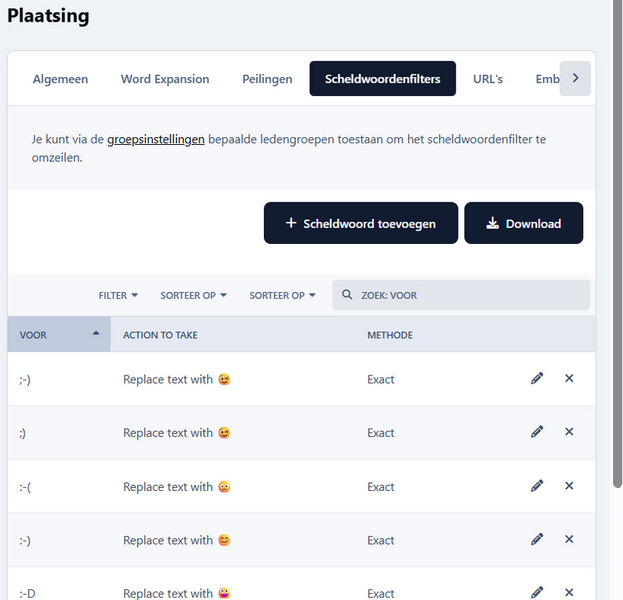Edit the ;-) filter entry
The width and height of the screenshot is (623, 600).
pyautogui.click(x=537, y=379)
